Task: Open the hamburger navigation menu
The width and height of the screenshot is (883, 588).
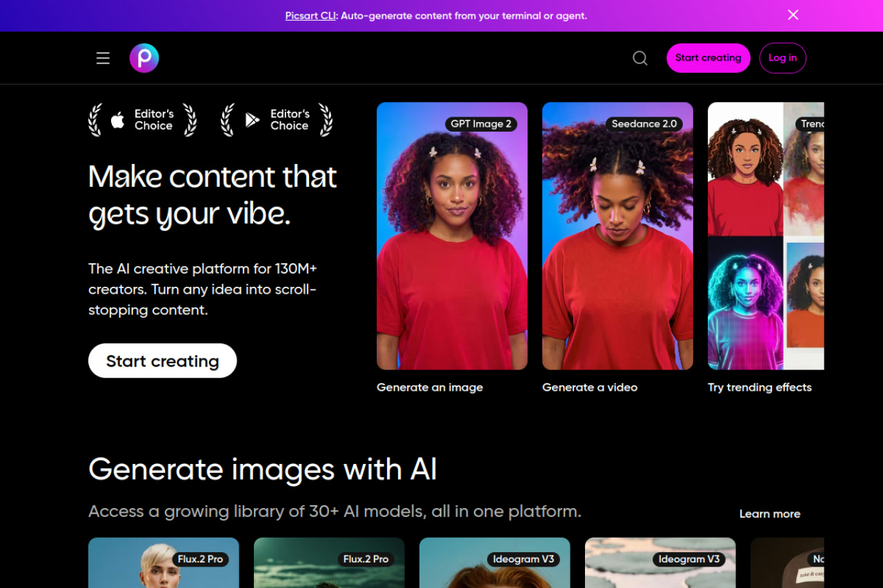Action: click(x=103, y=59)
